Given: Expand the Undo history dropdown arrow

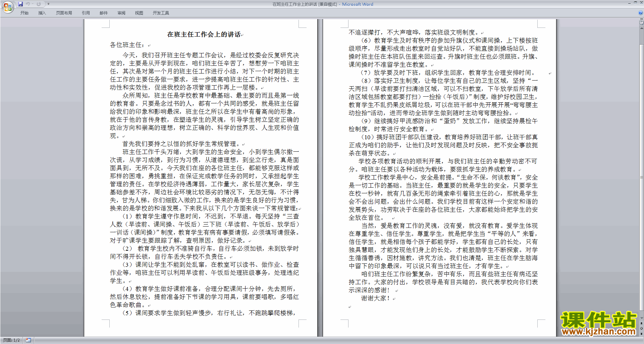Looking at the screenshot, I should (33, 4).
